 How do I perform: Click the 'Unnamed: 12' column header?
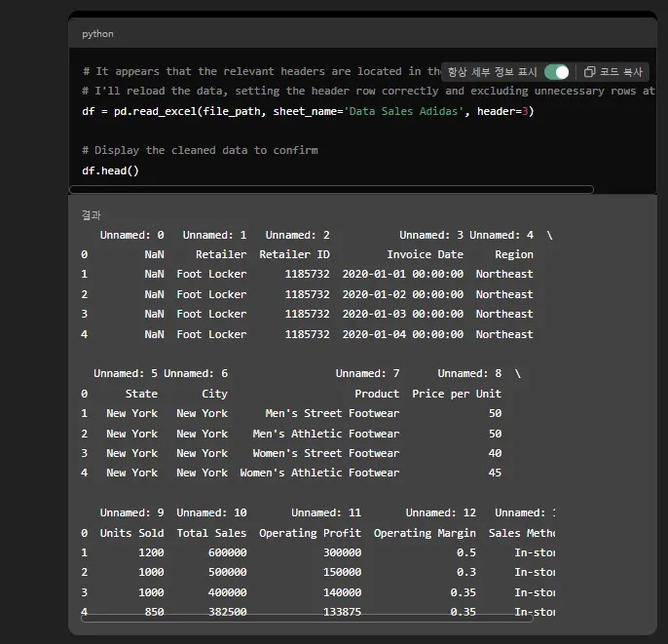click(440, 512)
